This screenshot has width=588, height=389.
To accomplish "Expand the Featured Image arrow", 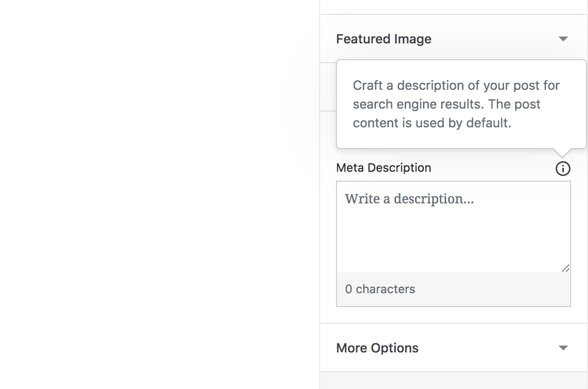I will [x=563, y=39].
